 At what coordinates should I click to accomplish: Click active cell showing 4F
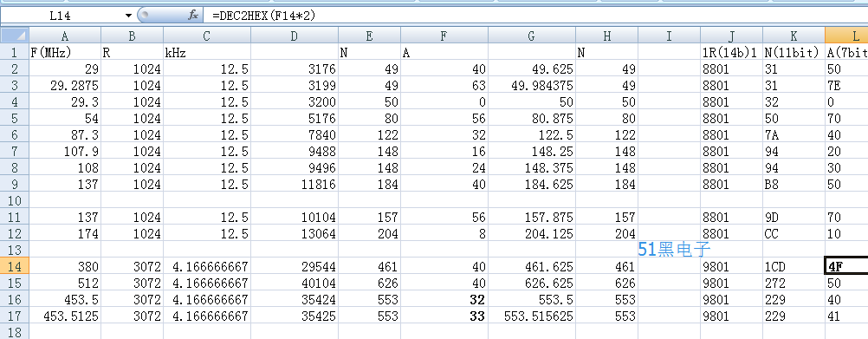tap(846, 266)
